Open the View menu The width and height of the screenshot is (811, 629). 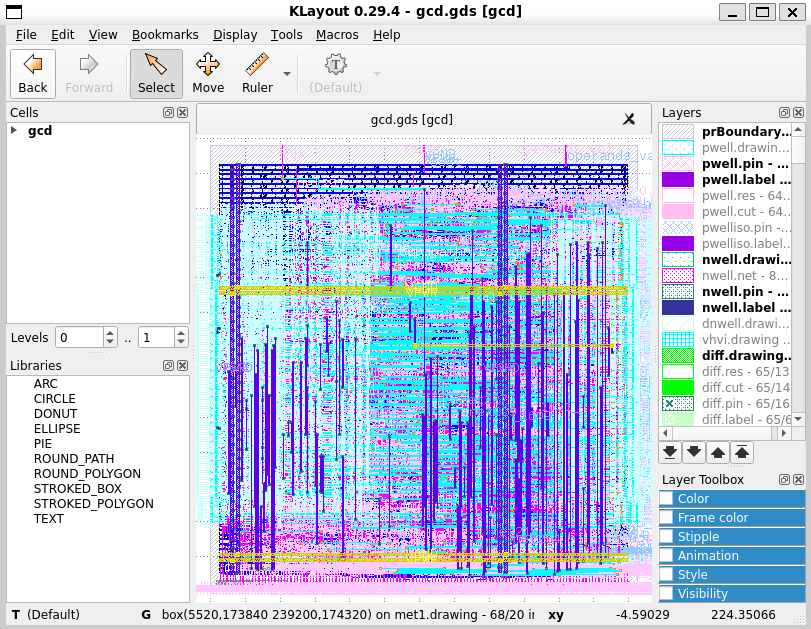(103, 35)
